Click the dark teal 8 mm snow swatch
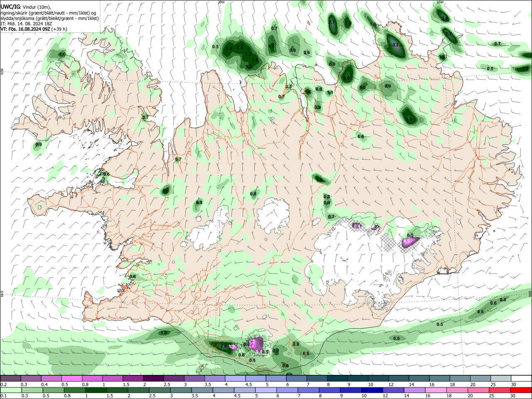The height and width of the screenshot is (399, 532). tap(337, 379)
